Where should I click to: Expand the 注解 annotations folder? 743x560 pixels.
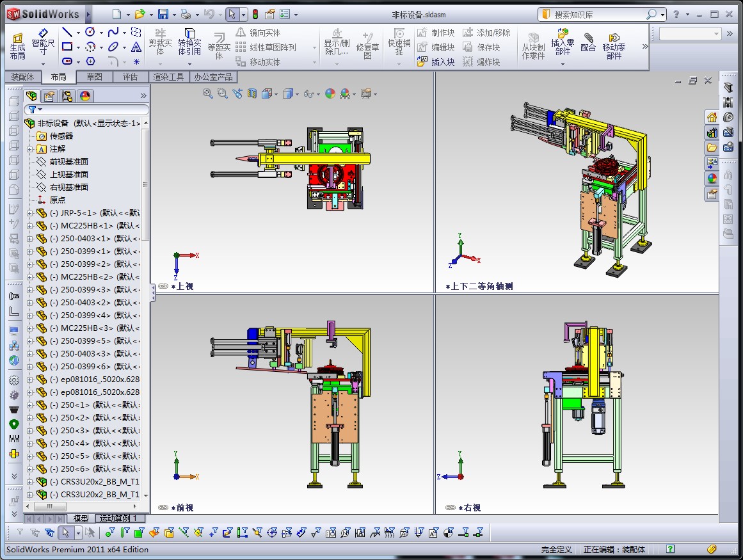30,149
